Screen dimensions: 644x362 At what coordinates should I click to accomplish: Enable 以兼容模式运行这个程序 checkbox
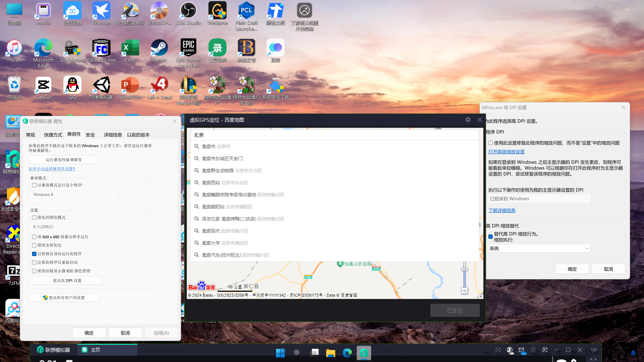[x=34, y=185]
